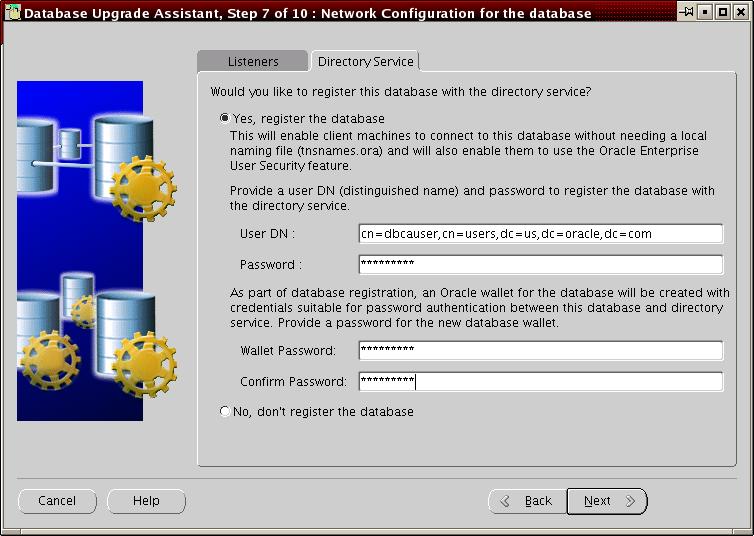Close the Database Upgrade Assistant window
The height and width of the screenshot is (536, 754).
tap(740, 13)
